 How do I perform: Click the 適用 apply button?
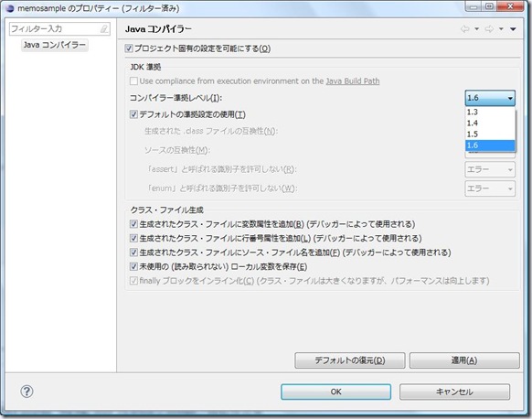(464, 360)
